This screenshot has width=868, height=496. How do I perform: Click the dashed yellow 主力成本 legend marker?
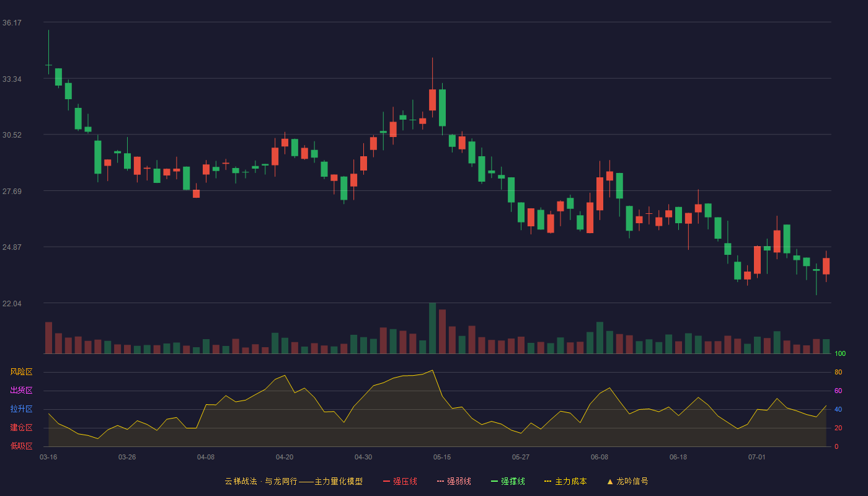coord(547,481)
